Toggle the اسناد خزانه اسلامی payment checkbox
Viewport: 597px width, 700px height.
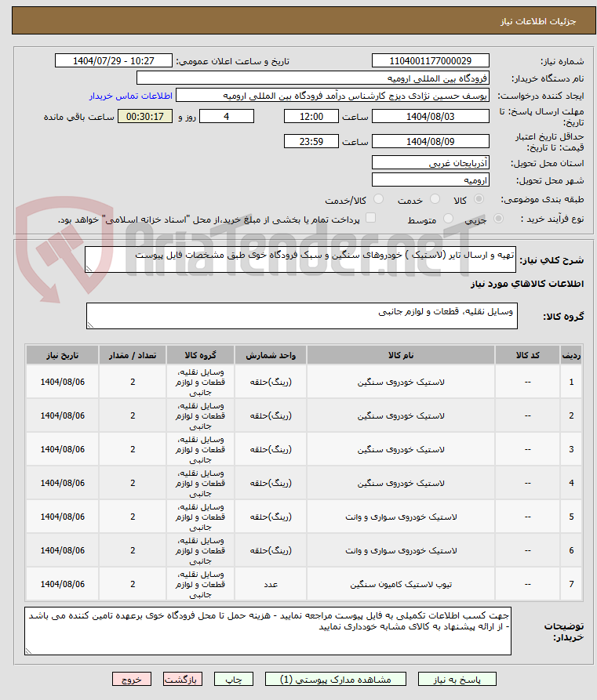(370, 218)
